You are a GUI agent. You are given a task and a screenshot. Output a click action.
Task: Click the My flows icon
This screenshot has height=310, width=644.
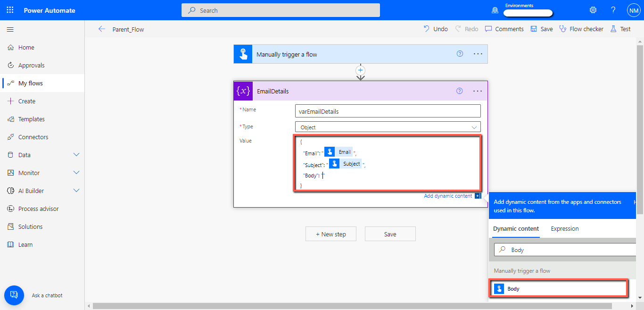11,83
